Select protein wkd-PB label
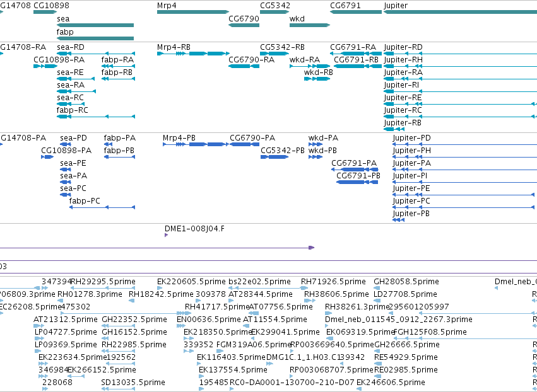This screenshot has width=537, height=392. coord(322,151)
